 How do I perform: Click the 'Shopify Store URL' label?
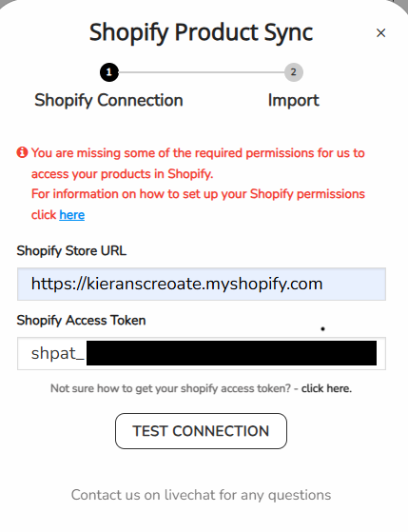point(71,251)
